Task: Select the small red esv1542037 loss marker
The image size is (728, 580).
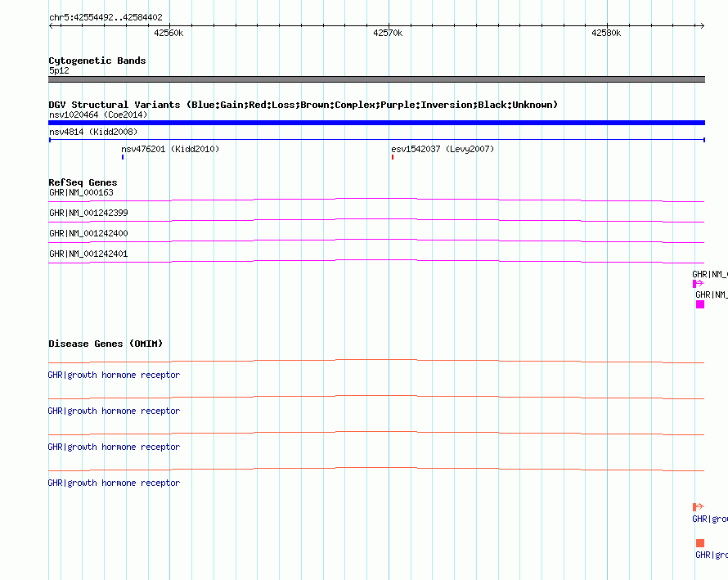Action: tap(393, 157)
